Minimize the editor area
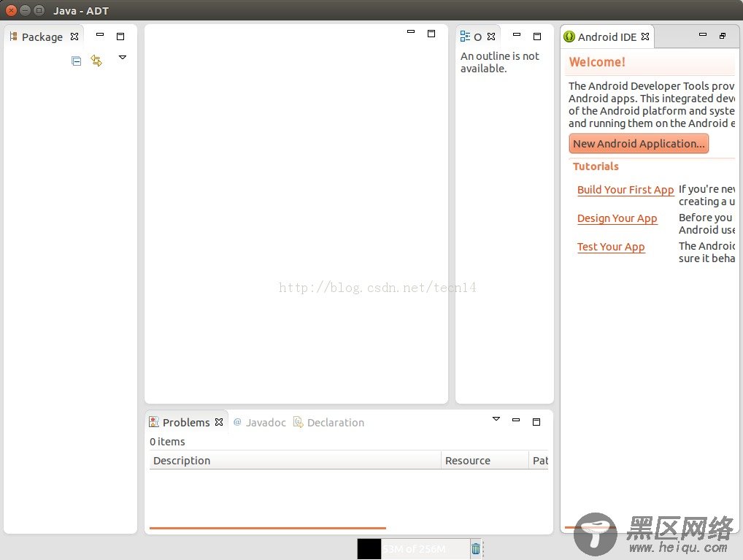 (x=411, y=32)
